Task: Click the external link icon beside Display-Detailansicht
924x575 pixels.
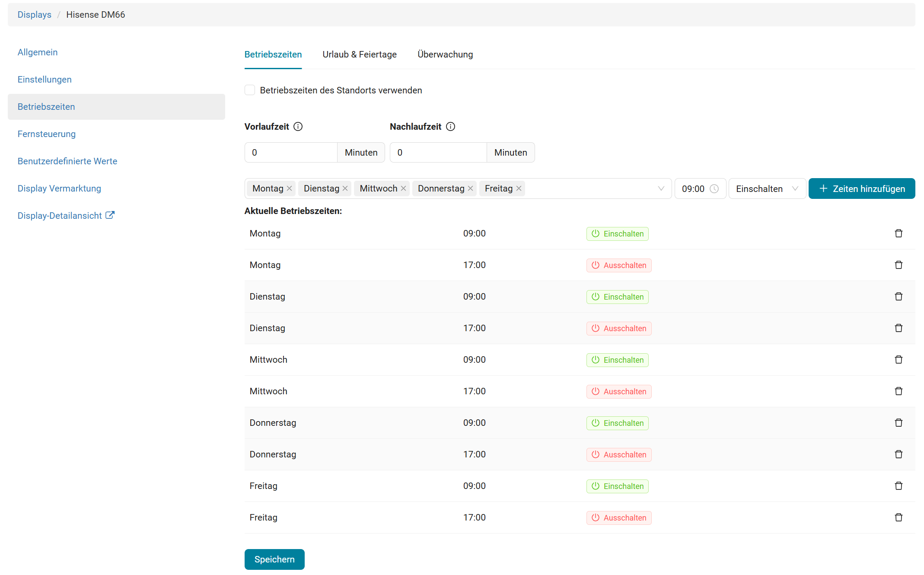Action: click(110, 215)
